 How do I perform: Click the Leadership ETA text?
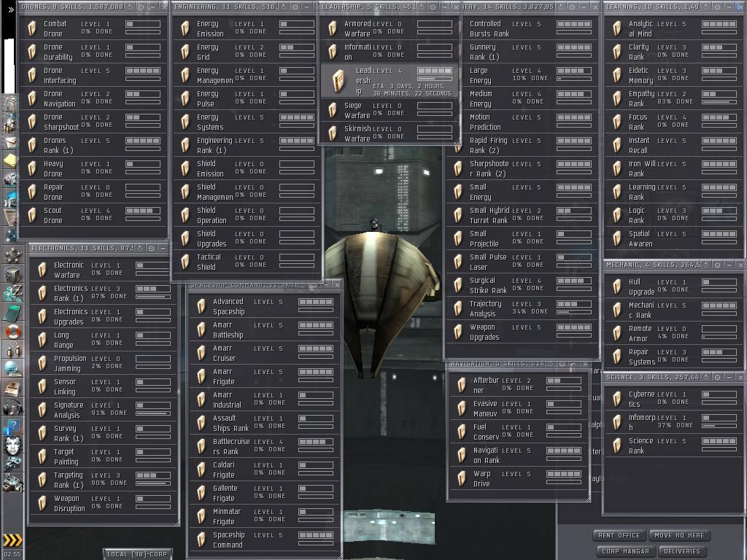pyautogui.click(x=412, y=90)
